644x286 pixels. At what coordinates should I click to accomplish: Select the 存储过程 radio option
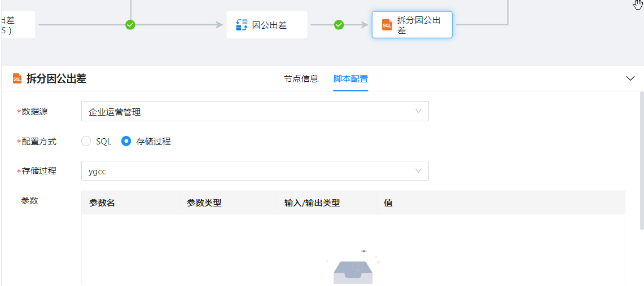coord(126,142)
